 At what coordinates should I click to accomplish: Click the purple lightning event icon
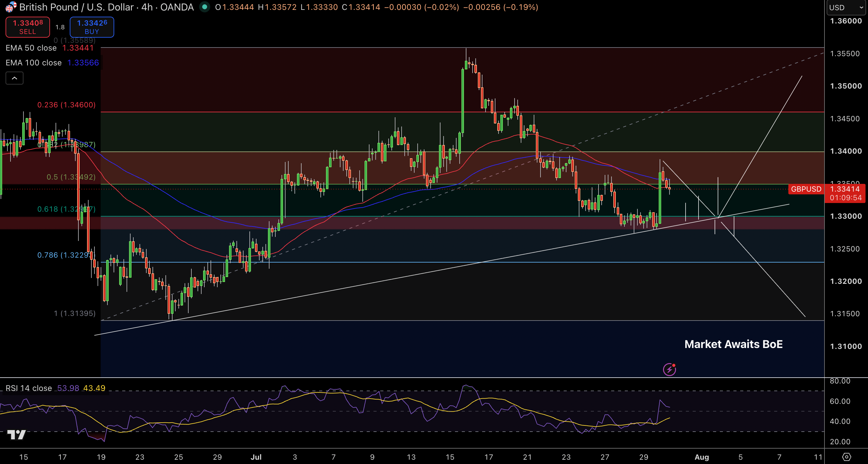point(670,369)
